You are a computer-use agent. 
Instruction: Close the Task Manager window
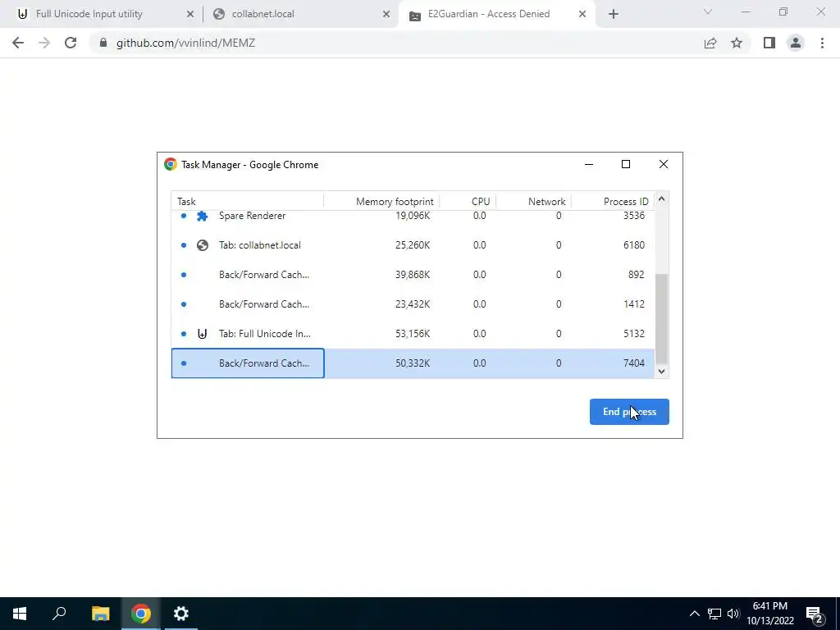(x=663, y=164)
